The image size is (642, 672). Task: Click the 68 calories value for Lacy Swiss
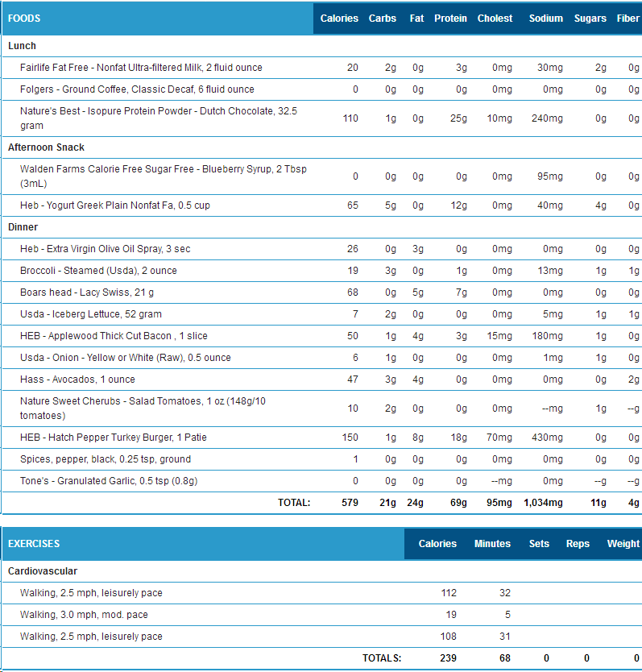(x=352, y=292)
